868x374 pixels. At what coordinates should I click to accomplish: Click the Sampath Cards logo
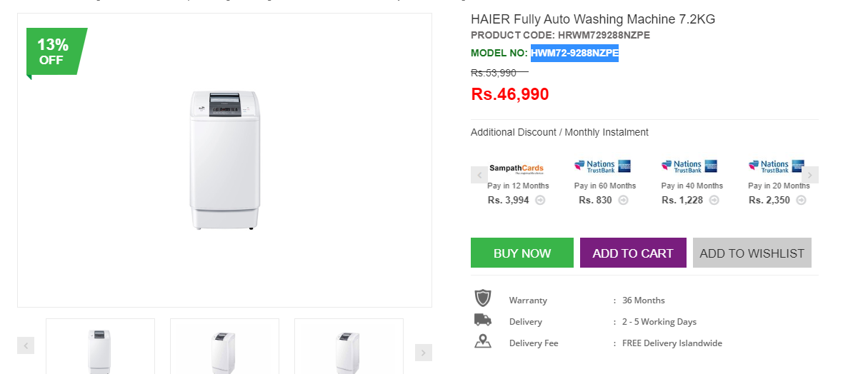[517, 168]
